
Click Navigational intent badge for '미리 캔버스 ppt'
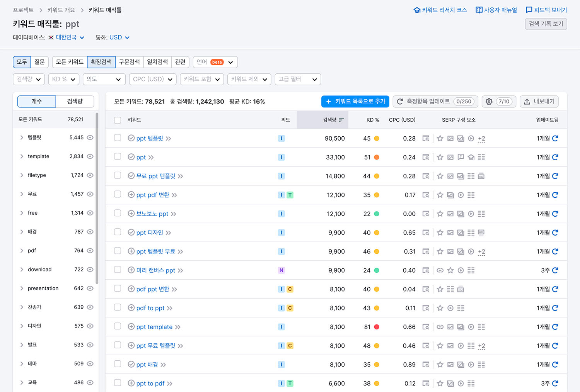pyautogui.click(x=281, y=270)
